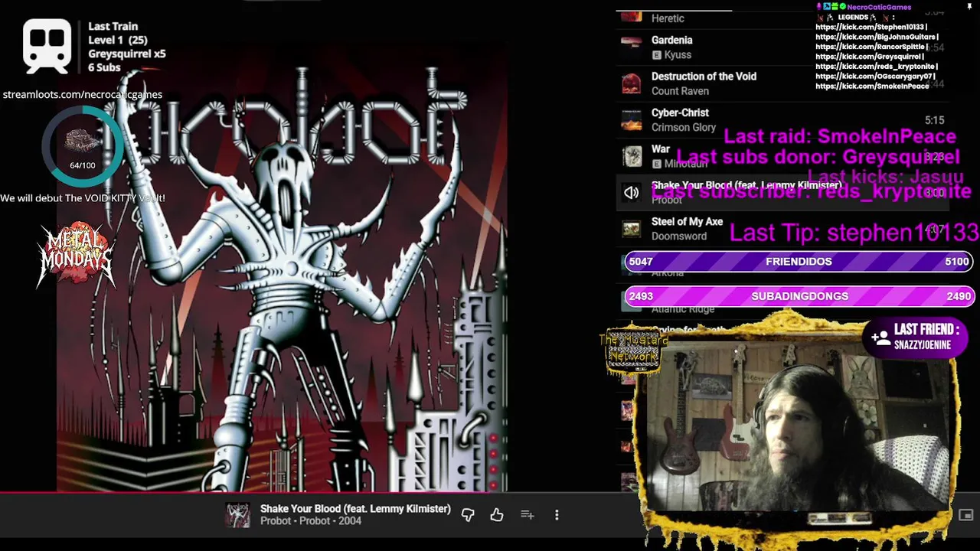Open the Crimson Glory artist name
Image resolution: width=980 pixels, height=551 pixels.
[684, 128]
